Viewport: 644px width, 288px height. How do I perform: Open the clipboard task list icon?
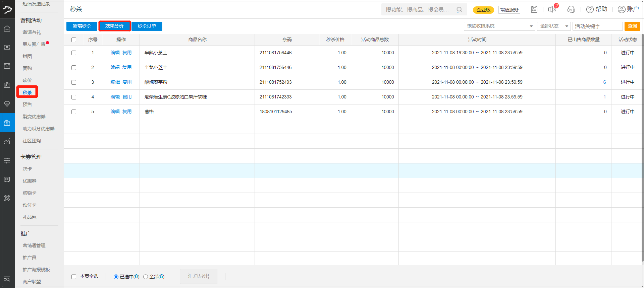tap(534, 9)
